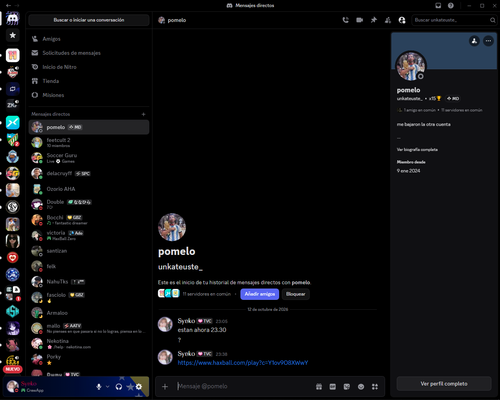Open Solicitudes de mensajes

(x=89, y=53)
